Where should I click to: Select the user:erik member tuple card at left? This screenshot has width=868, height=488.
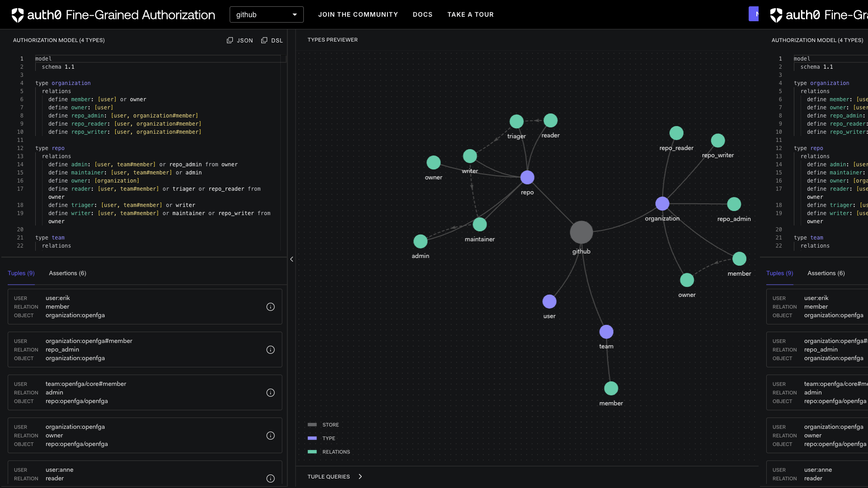click(x=145, y=307)
